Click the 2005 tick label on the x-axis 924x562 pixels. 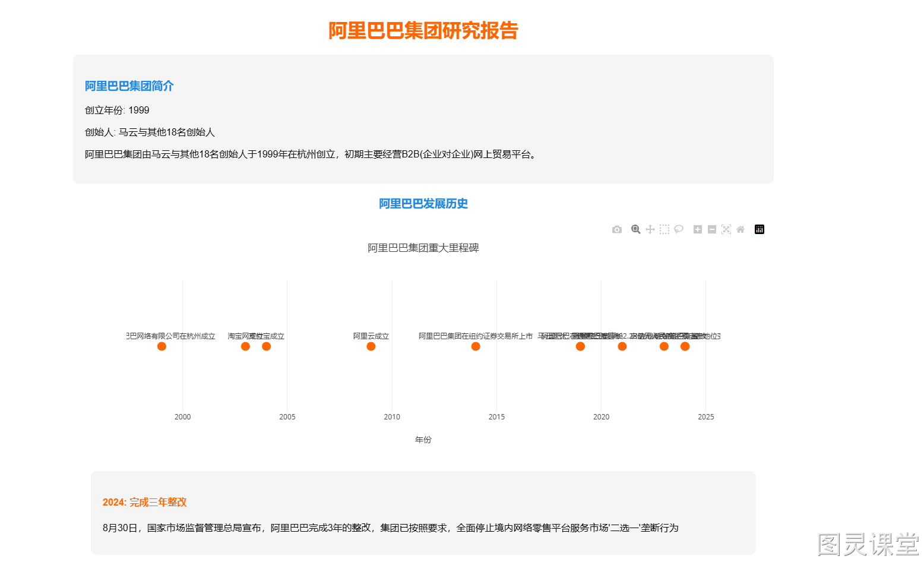pyautogui.click(x=287, y=417)
